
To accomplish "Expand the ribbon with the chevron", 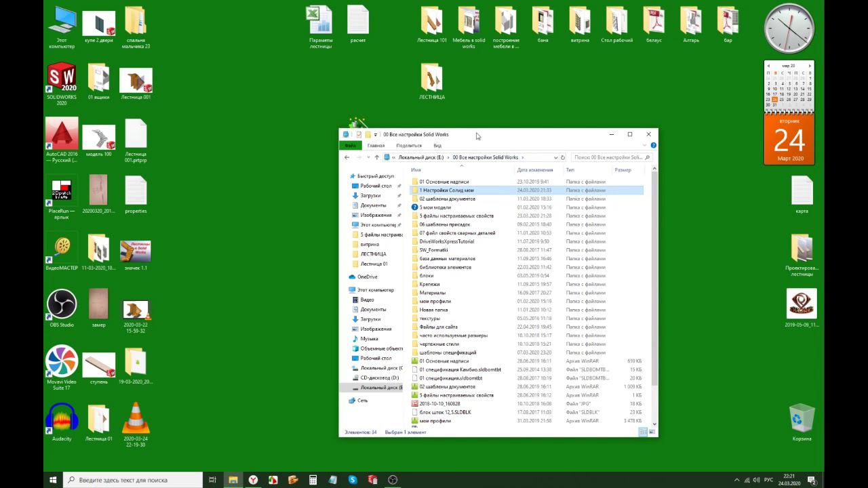I will [645, 145].
